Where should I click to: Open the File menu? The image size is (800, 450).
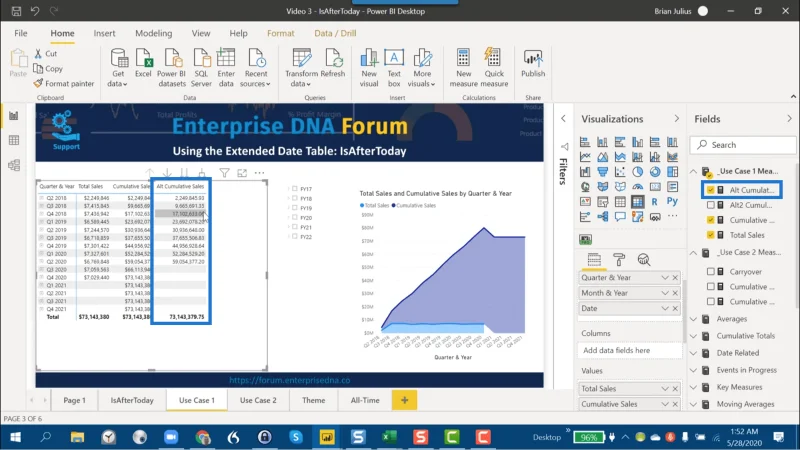21,33
